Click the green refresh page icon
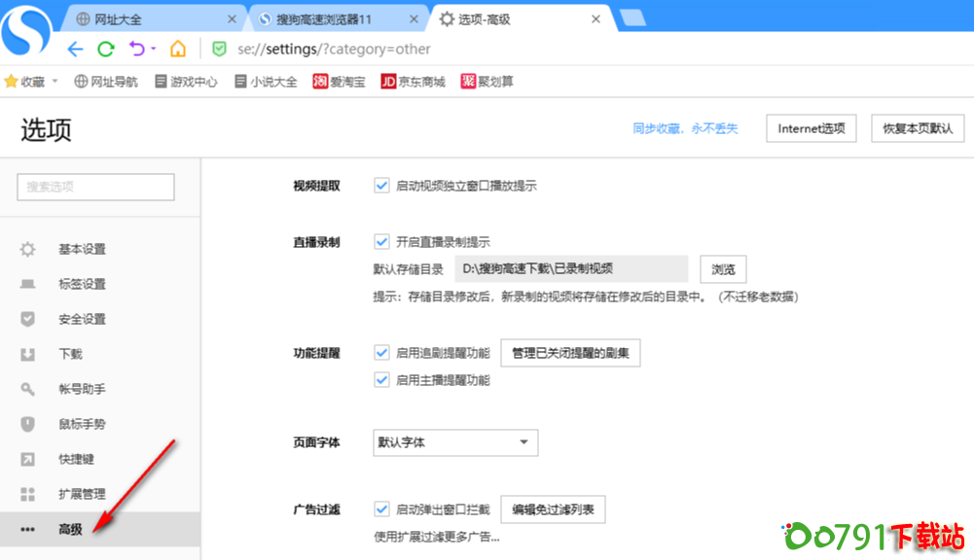Image resolution: width=974 pixels, height=560 pixels. 105,50
